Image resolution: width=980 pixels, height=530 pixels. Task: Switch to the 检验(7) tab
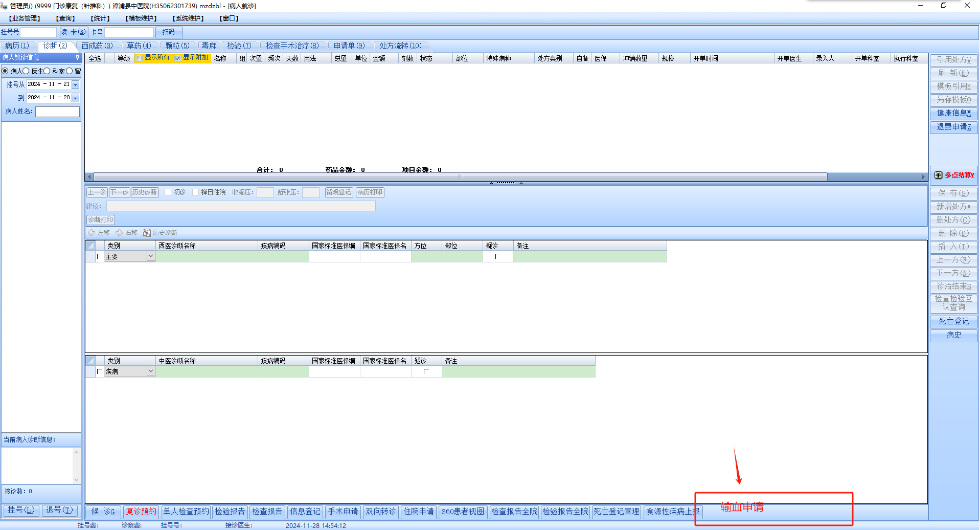pyautogui.click(x=239, y=46)
